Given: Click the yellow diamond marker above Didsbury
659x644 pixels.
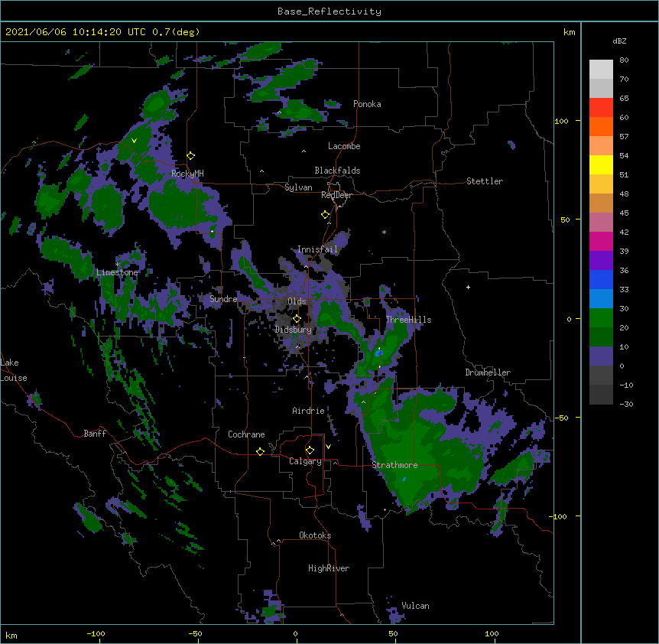Looking at the screenshot, I should pyautogui.click(x=297, y=318).
